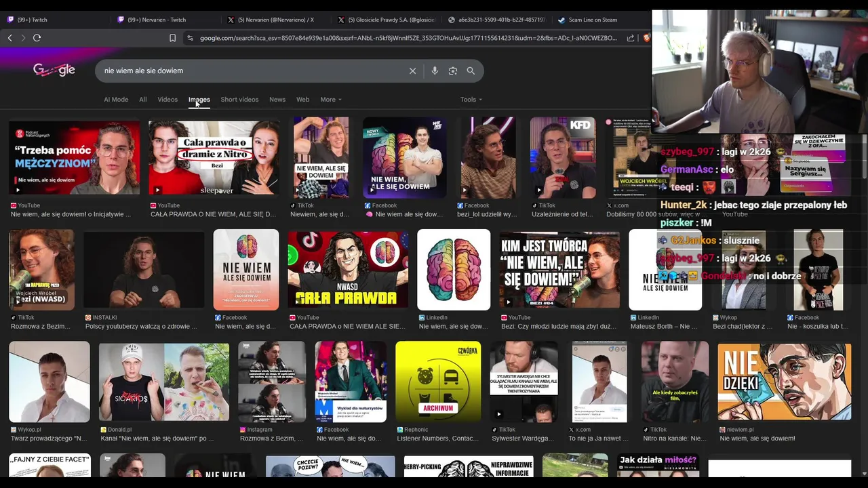Clear the search box with X icon
The image size is (868, 488).
click(x=412, y=70)
